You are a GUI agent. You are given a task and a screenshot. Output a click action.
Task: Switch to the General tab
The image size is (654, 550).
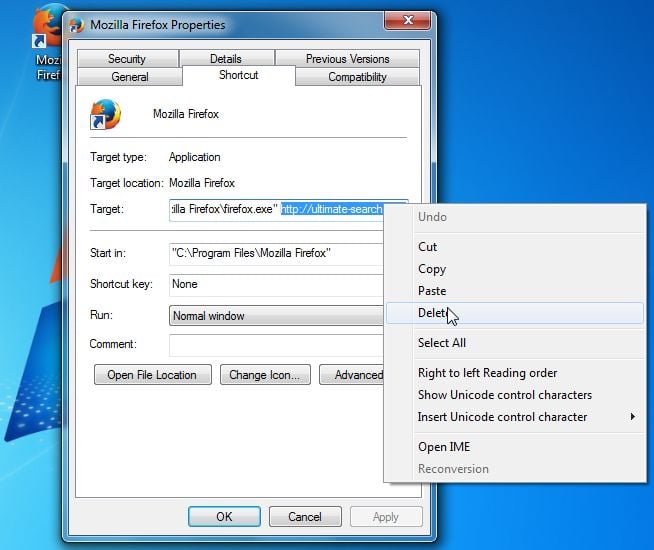(x=130, y=77)
